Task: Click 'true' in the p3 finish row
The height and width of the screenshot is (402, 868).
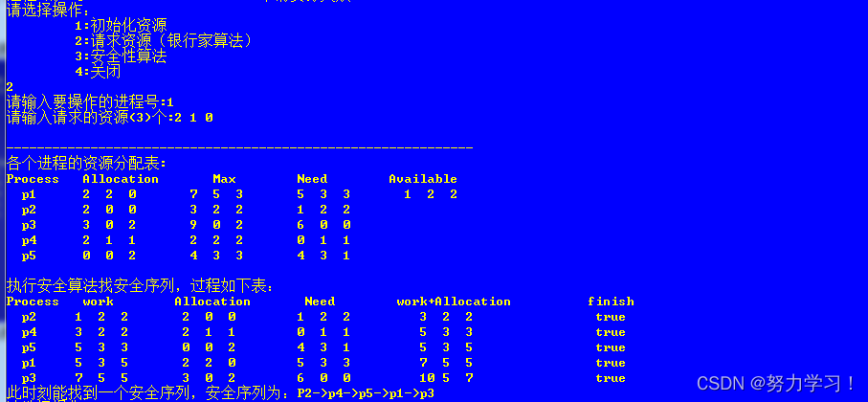Action: coord(611,378)
